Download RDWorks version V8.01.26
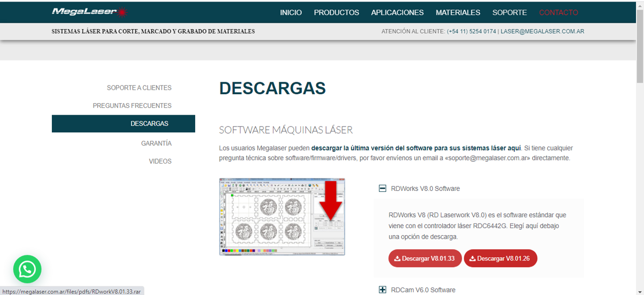The width and height of the screenshot is (644, 295). point(501,258)
